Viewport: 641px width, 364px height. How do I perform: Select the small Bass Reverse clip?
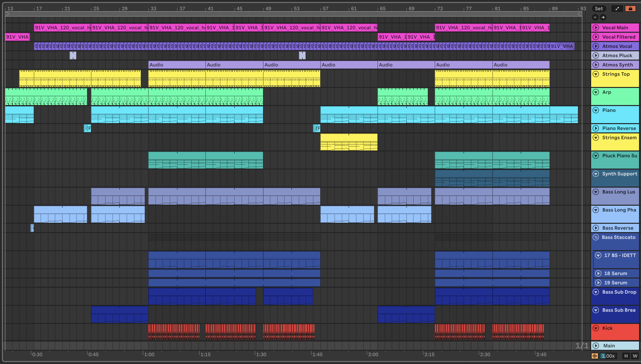click(32, 228)
